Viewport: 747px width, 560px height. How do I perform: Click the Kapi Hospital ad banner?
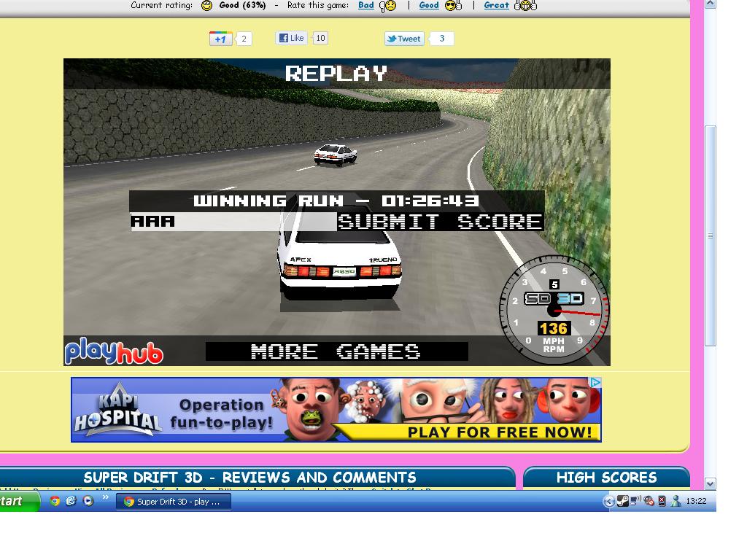[336, 410]
